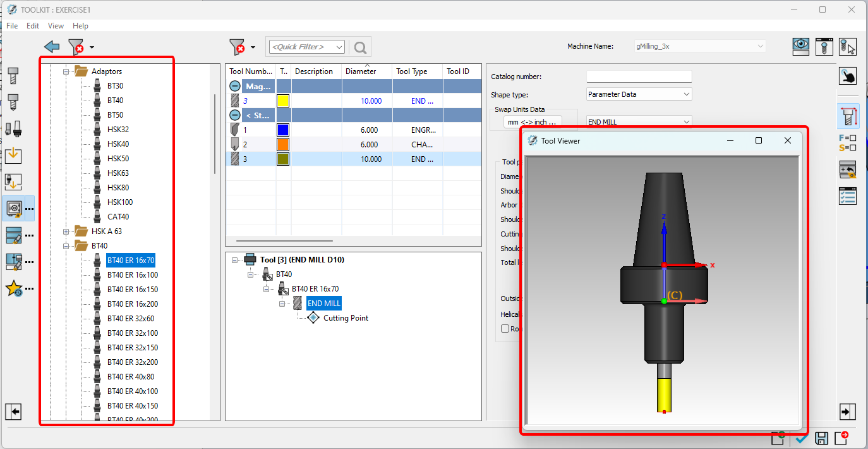Click the orange down-arrow import icon

pos(13,155)
